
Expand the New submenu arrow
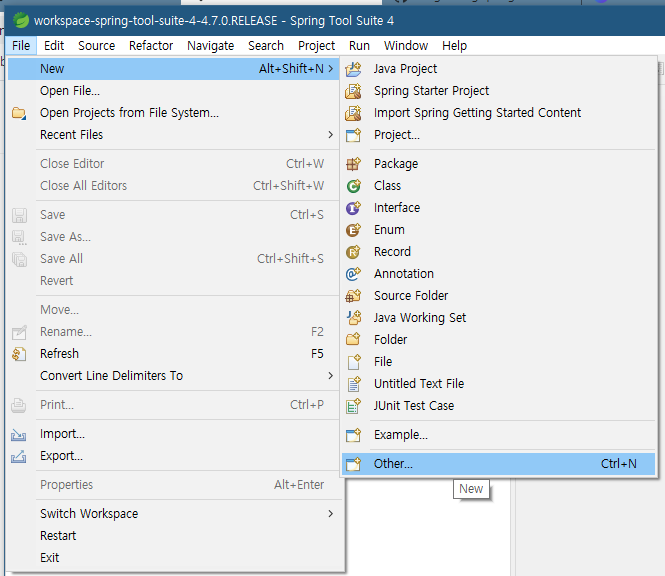(331, 69)
